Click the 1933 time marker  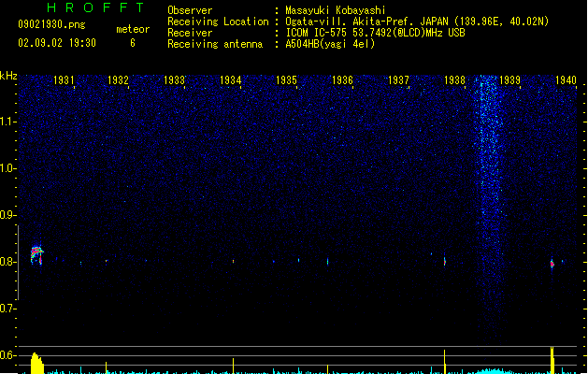click(175, 79)
